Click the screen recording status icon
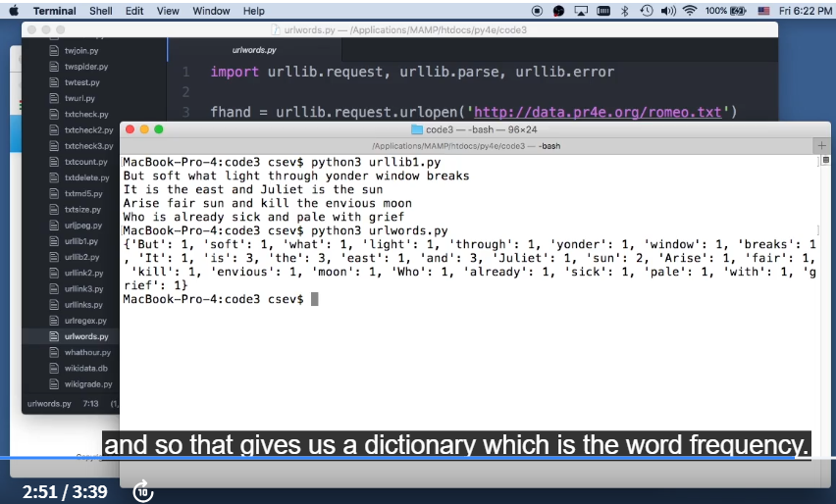This screenshot has height=504, width=836. tap(537, 11)
